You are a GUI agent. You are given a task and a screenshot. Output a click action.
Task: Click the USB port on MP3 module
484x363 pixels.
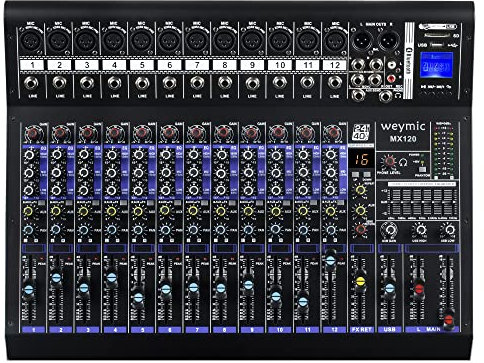436,45
